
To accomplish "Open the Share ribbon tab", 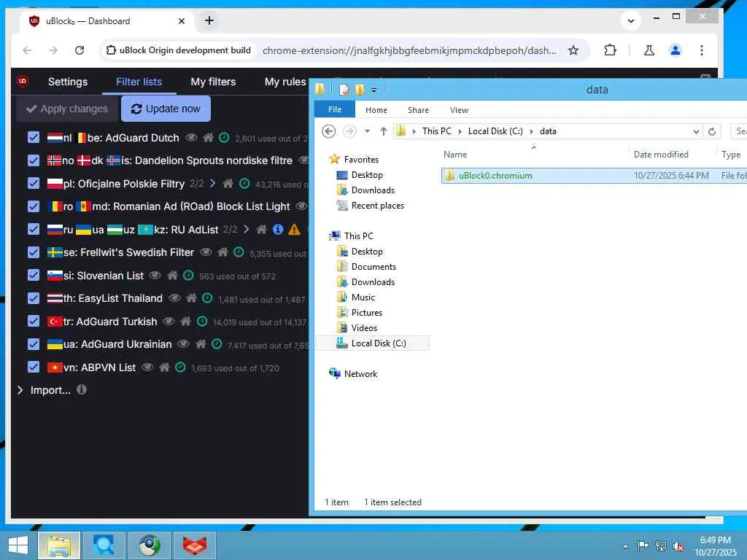I will click(x=418, y=110).
